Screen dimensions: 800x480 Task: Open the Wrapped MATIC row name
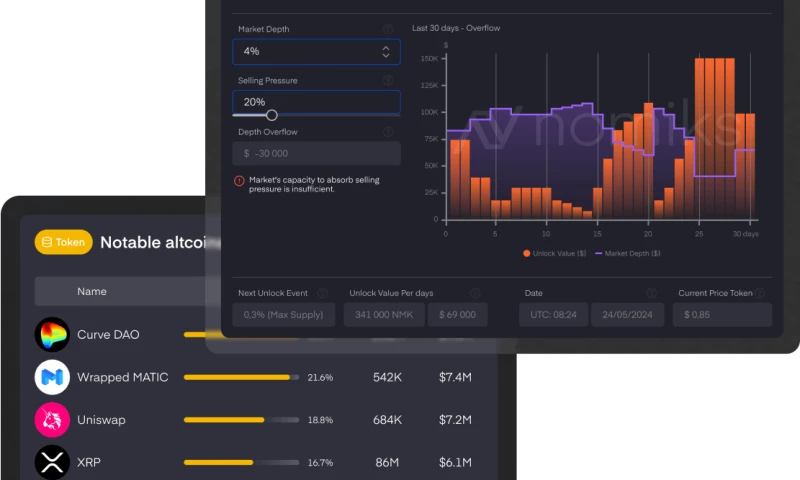pyautogui.click(x=122, y=377)
